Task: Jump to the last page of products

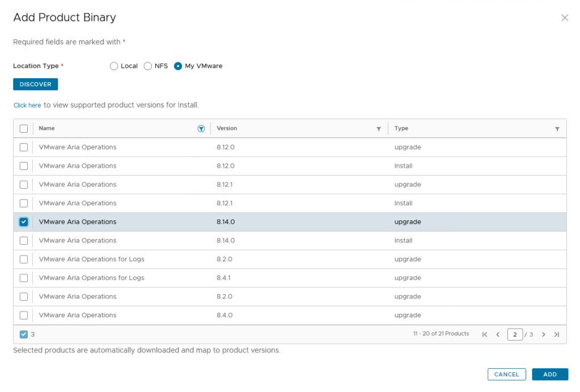Action: [556, 334]
